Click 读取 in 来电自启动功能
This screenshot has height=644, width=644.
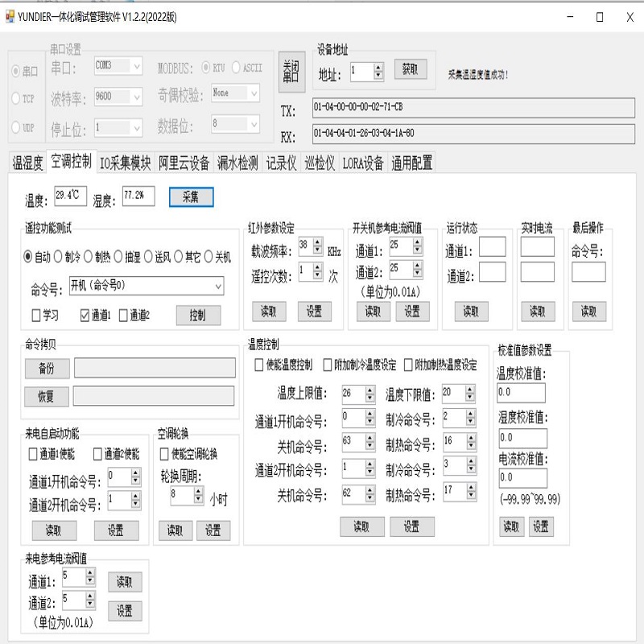tap(54, 530)
